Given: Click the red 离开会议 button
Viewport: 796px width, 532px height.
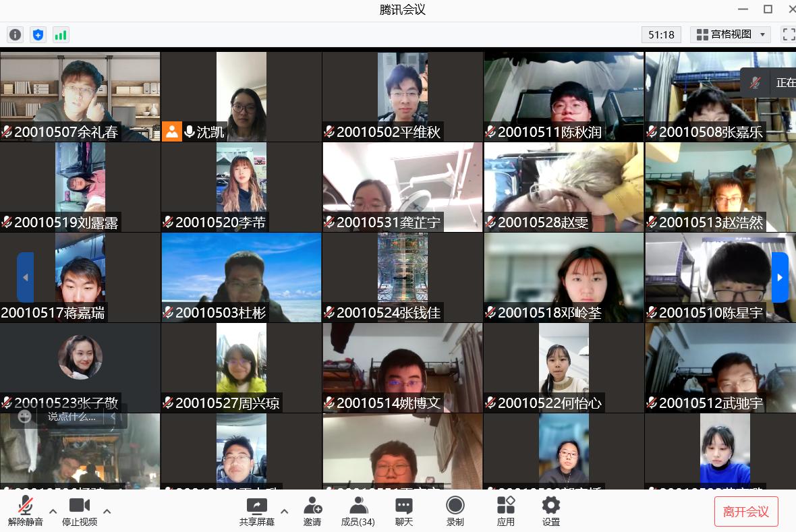Looking at the screenshot, I should [x=746, y=512].
